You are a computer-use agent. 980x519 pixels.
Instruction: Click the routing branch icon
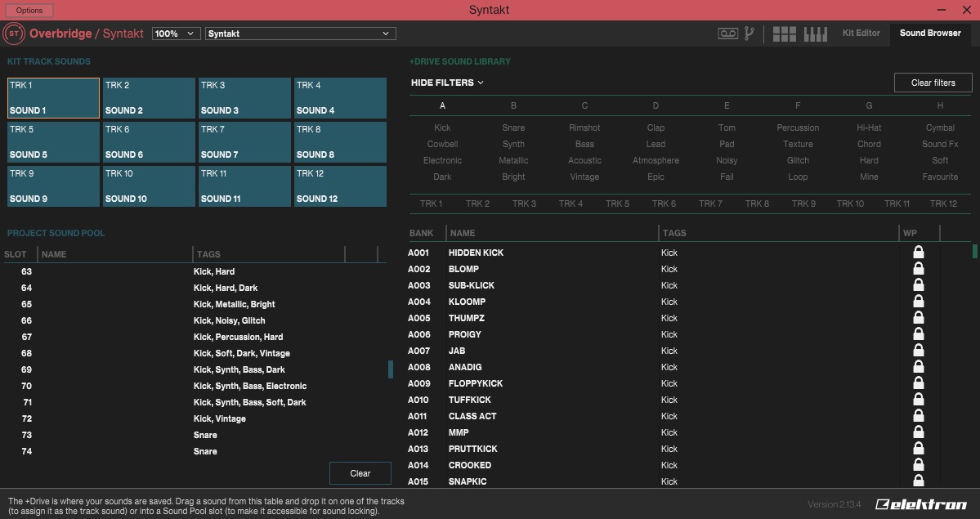[749, 34]
